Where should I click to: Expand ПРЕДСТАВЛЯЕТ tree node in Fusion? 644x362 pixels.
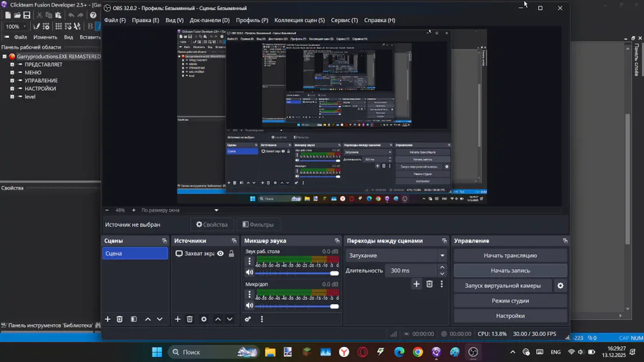click(12, 64)
